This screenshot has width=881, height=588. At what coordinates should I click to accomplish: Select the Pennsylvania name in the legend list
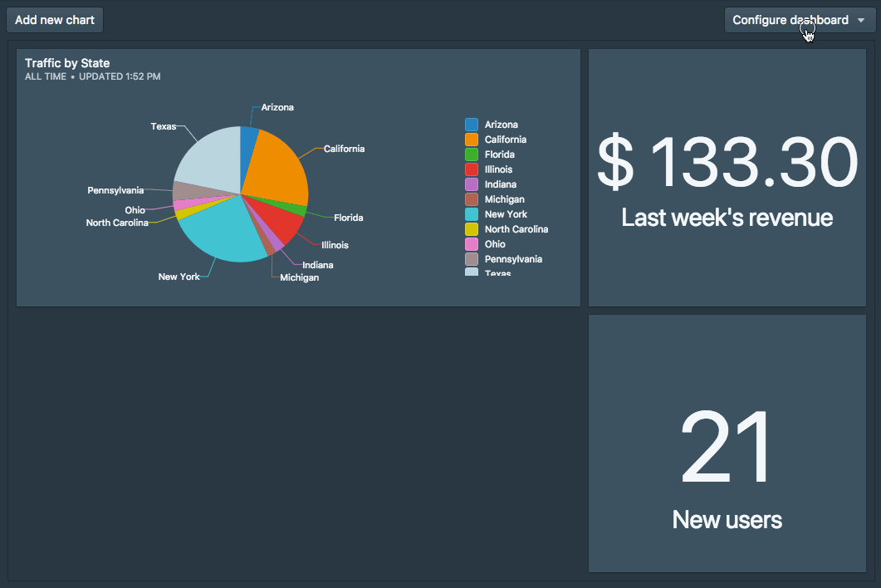tap(513, 259)
